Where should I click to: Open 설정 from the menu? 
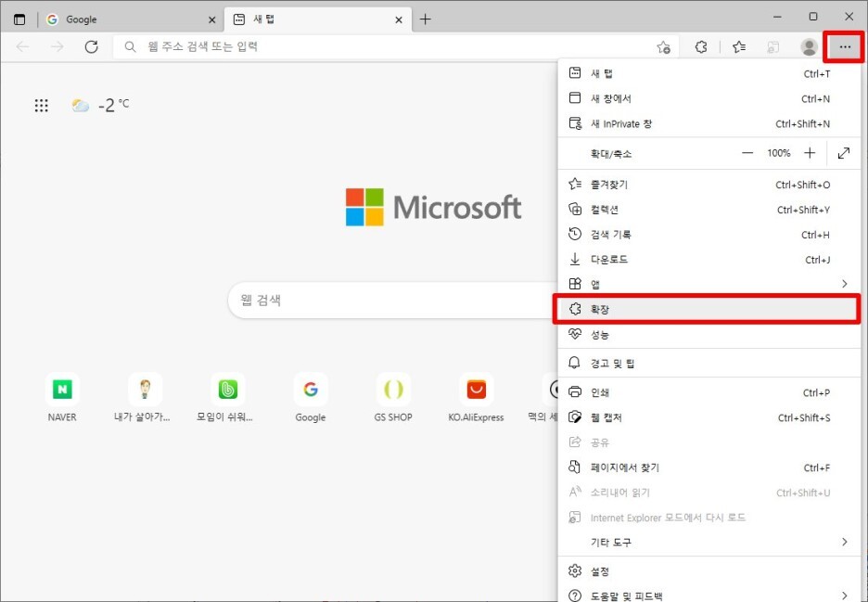pyautogui.click(x=709, y=571)
